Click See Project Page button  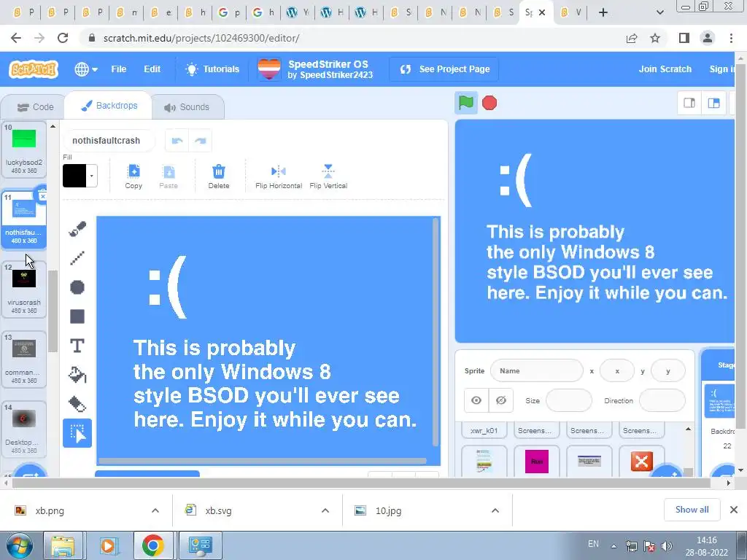pyautogui.click(x=444, y=69)
